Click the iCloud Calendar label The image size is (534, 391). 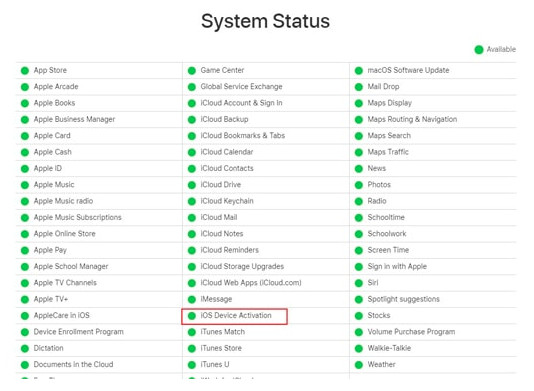click(227, 152)
